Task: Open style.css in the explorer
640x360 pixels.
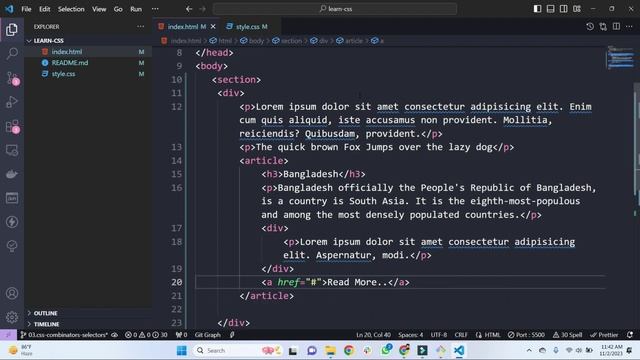Action: click(88, 74)
